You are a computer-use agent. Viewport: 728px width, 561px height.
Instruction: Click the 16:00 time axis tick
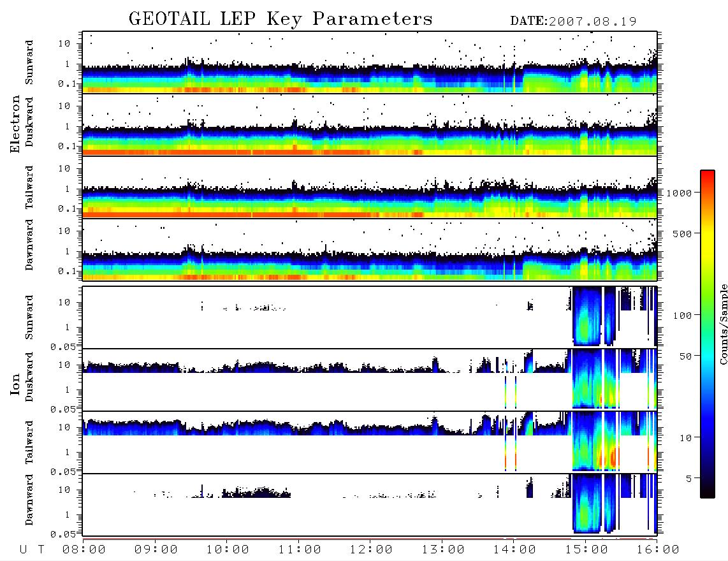click(x=658, y=550)
